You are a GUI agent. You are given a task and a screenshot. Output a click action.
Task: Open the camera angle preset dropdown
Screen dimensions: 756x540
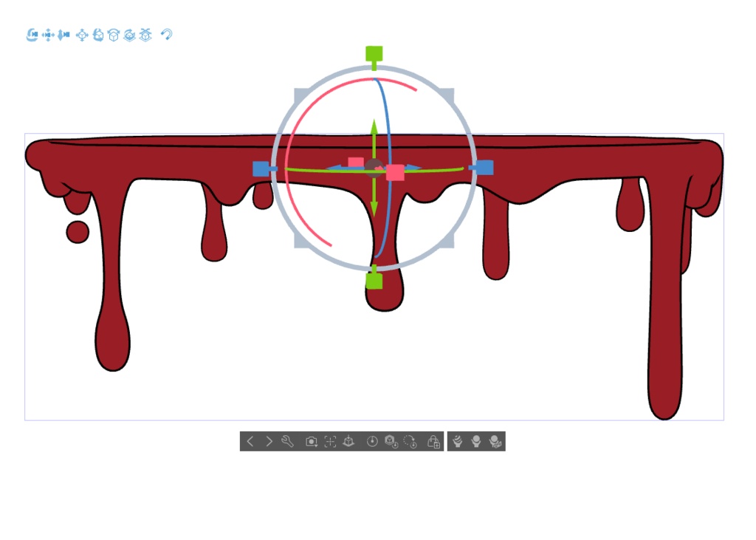click(312, 441)
